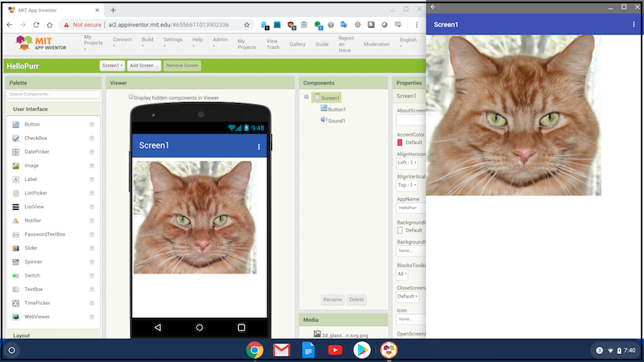The height and width of the screenshot is (362, 644).
Task: Open the Settings menu
Action: click(x=172, y=42)
